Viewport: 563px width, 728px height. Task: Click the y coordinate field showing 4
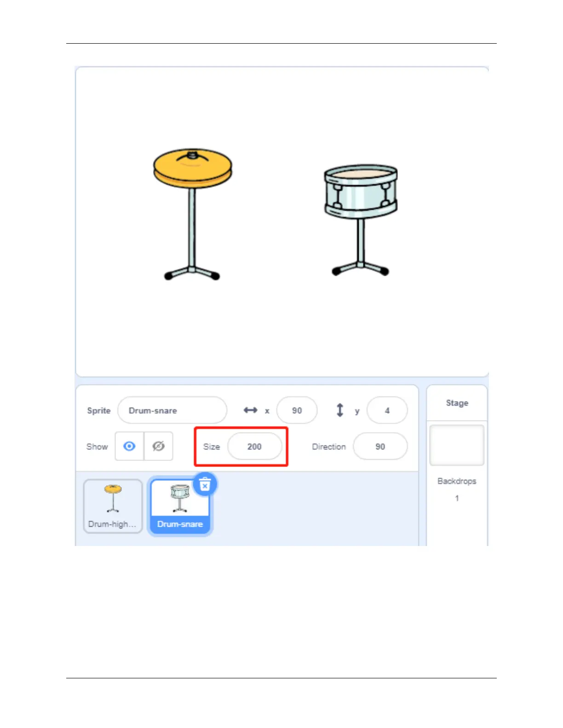387,410
